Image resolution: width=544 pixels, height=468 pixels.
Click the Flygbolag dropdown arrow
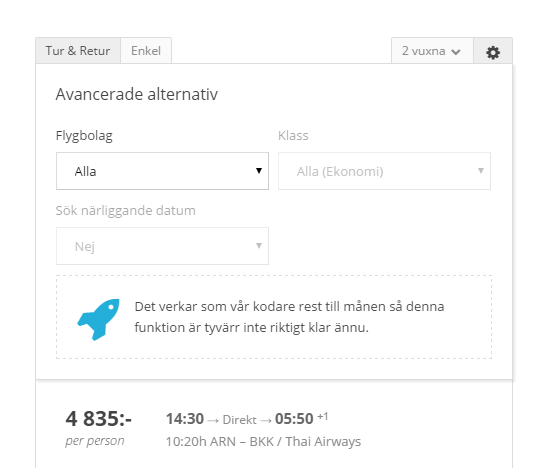(x=259, y=170)
